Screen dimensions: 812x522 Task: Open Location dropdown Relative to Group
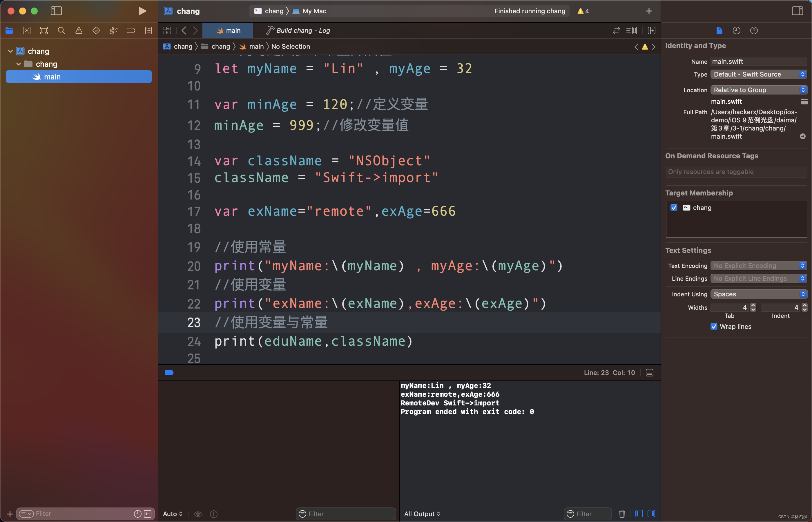click(x=758, y=90)
